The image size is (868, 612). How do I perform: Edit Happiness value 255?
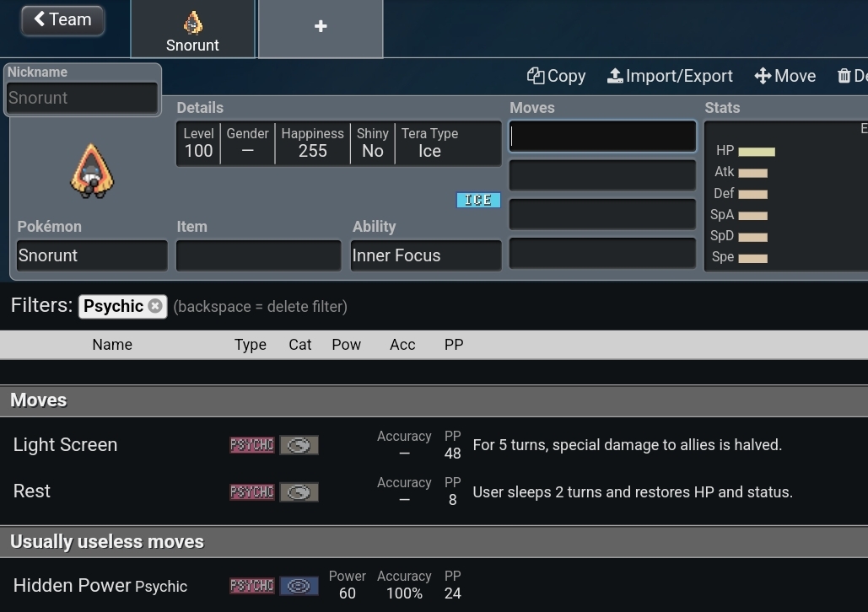pos(312,143)
